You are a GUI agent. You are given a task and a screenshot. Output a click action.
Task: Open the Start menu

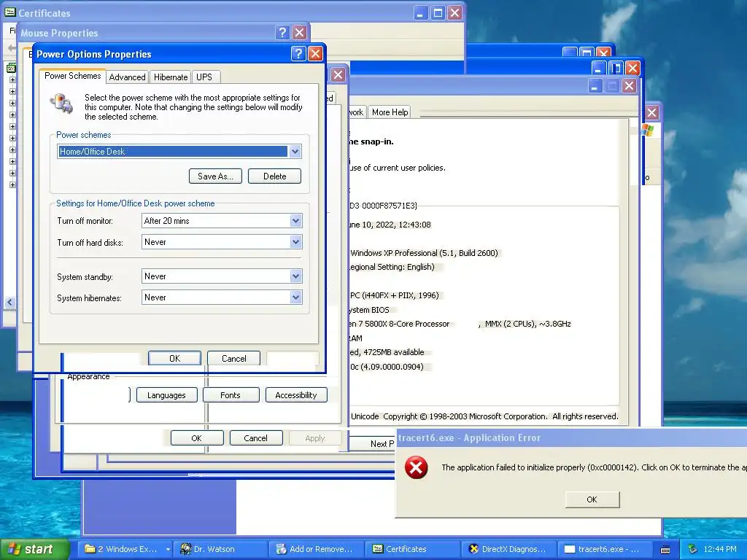[x=34, y=549]
